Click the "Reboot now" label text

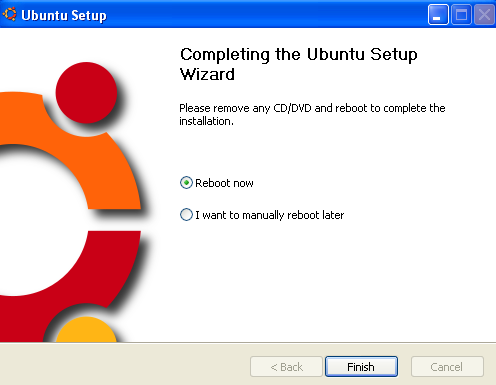click(224, 183)
